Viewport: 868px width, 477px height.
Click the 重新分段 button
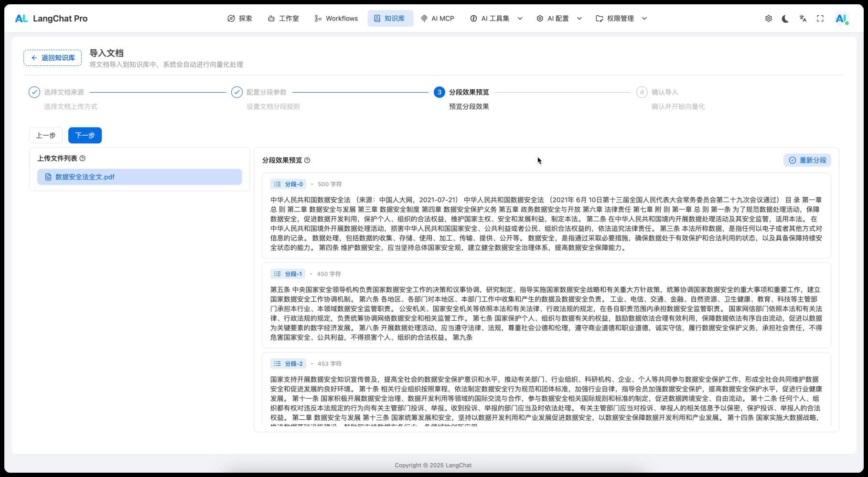click(807, 160)
